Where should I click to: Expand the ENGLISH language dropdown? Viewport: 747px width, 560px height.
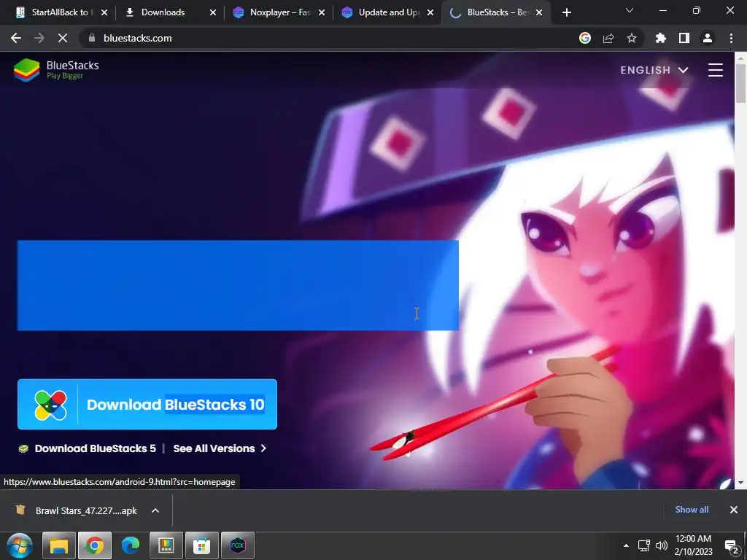pyautogui.click(x=654, y=70)
